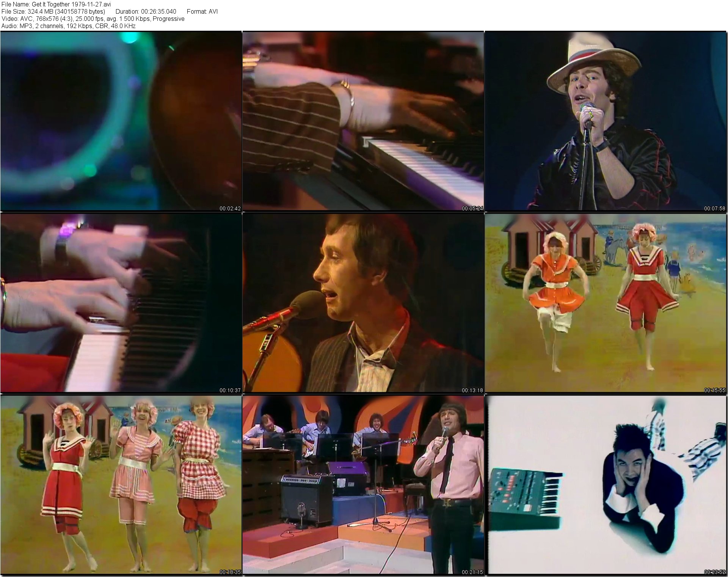
Task: Select the synthesizer music video thumbnail
Action: (x=606, y=484)
